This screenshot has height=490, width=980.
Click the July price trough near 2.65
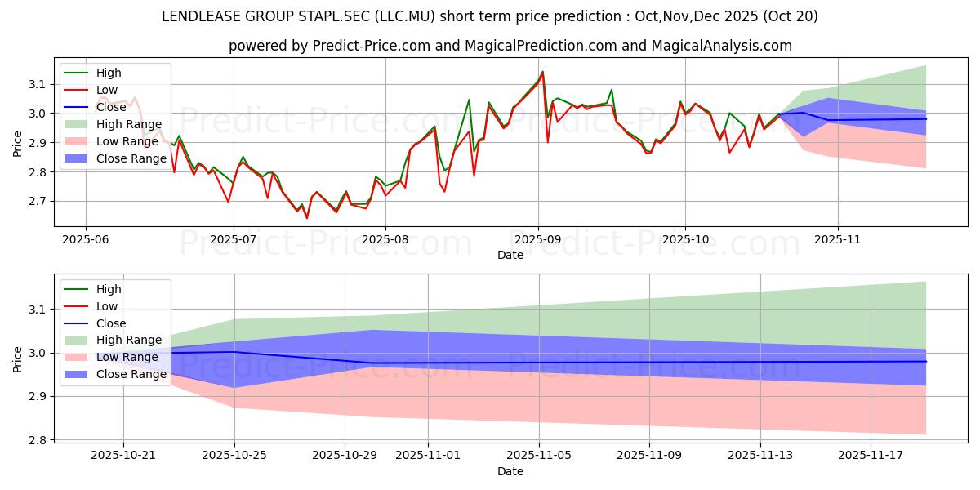click(x=307, y=217)
